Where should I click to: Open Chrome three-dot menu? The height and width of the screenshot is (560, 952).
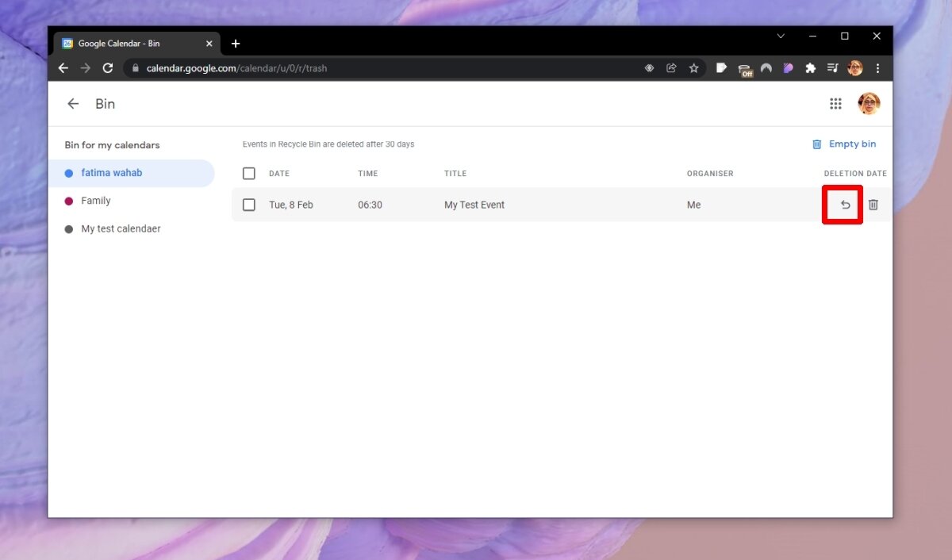point(877,68)
